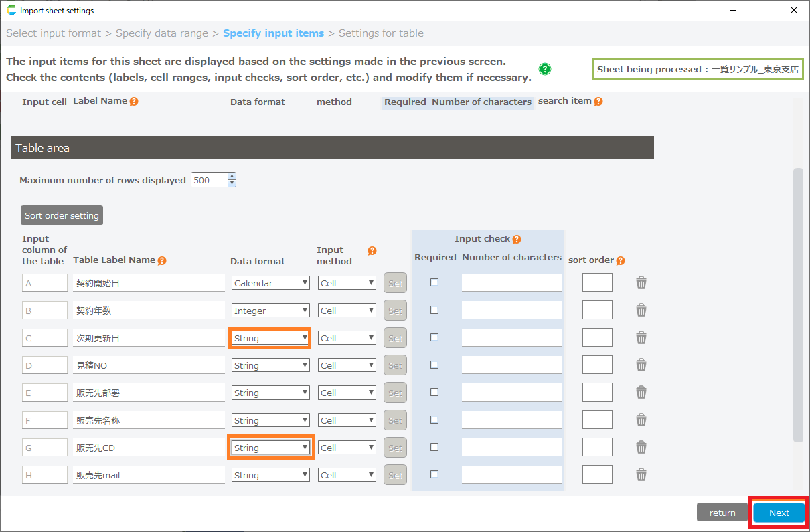Click the green help icon beside the instructions
Image resolution: width=810 pixels, height=532 pixels.
[x=545, y=69]
